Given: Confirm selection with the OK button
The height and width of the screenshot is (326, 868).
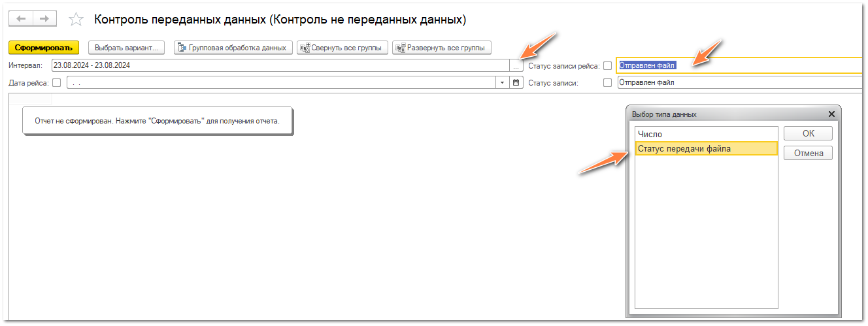Looking at the screenshot, I should (808, 133).
